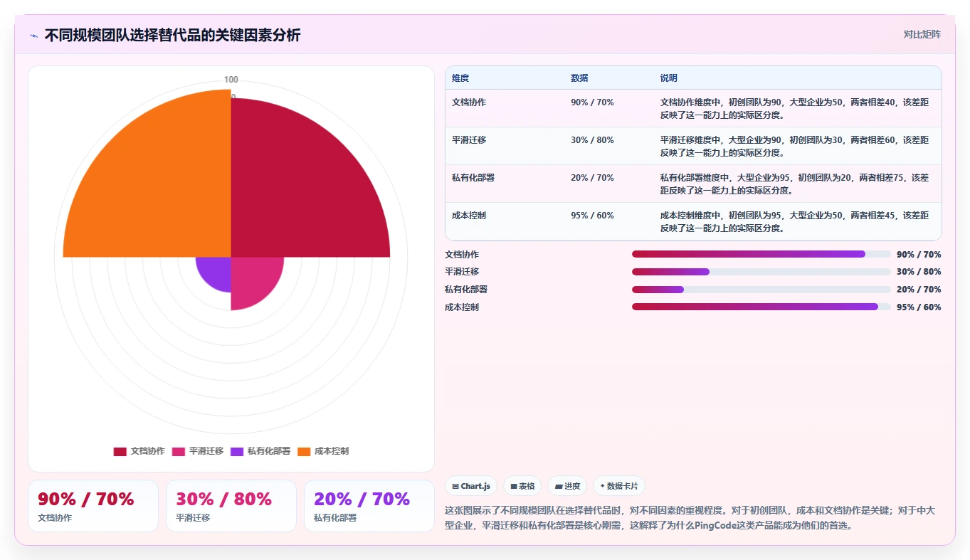Toggle the 私有化部署 legend swatch under the chart
This screenshot has height=560, width=970.
point(237,451)
